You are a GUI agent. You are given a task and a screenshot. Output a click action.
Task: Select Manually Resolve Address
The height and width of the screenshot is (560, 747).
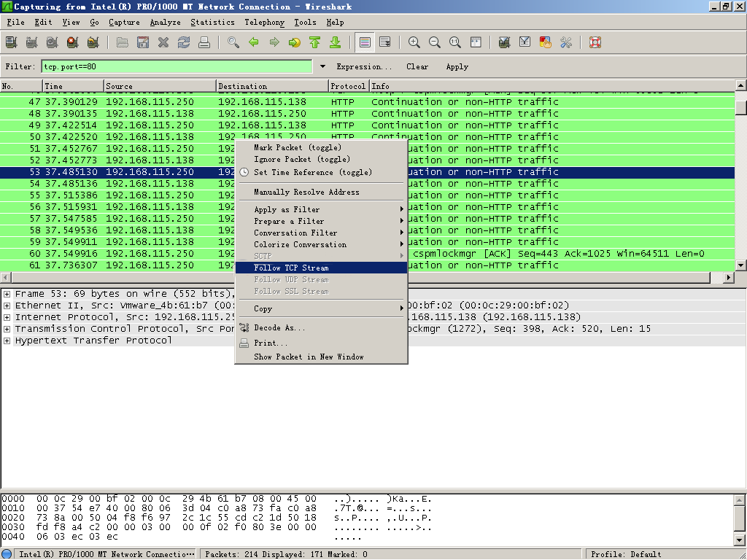pyautogui.click(x=322, y=192)
